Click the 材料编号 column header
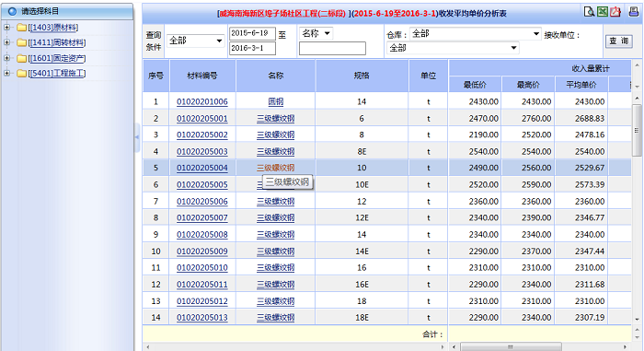The image size is (644, 351). [x=202, y=76]
